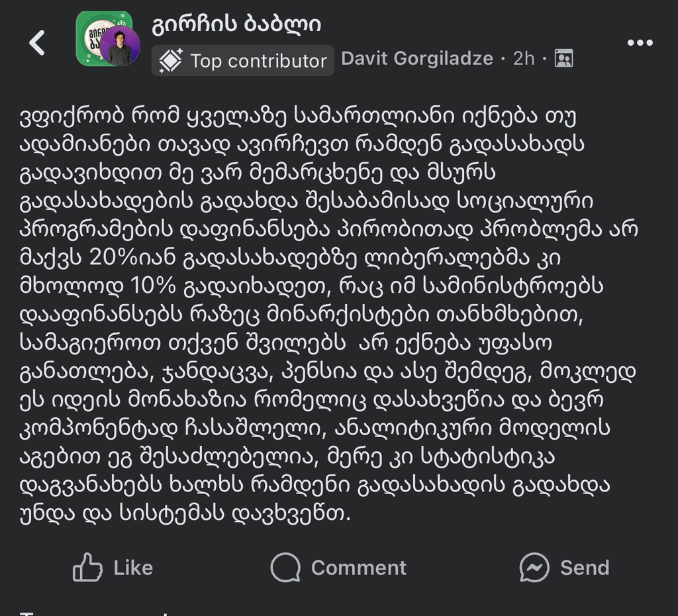The width and height of the screenshot is (678, 616).
Task: Toggle Like on the post
Action: click(x=113, y=567)
